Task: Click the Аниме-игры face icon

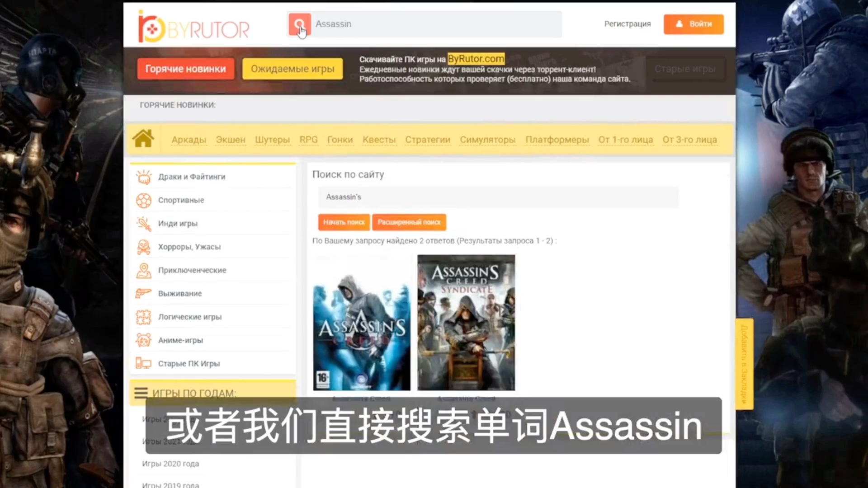Action: click(144, 340)
